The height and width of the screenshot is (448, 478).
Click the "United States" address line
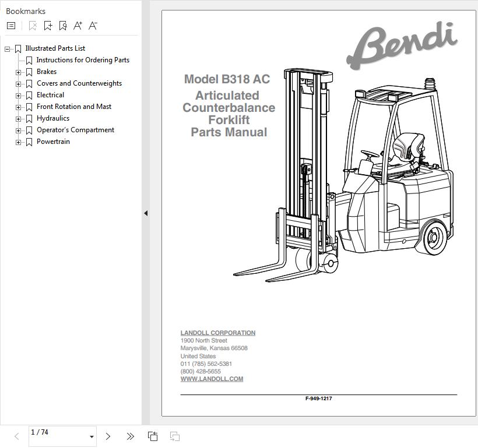point(198,356)
